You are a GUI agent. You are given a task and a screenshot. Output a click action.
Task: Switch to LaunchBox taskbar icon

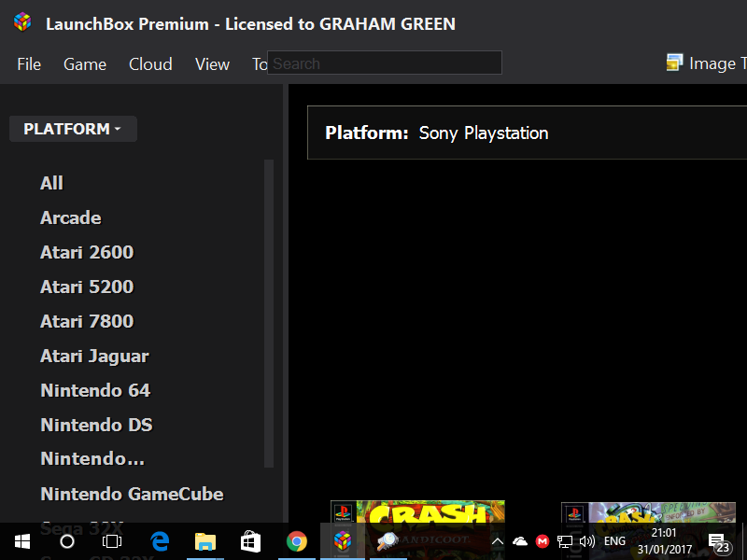point(343,540)
